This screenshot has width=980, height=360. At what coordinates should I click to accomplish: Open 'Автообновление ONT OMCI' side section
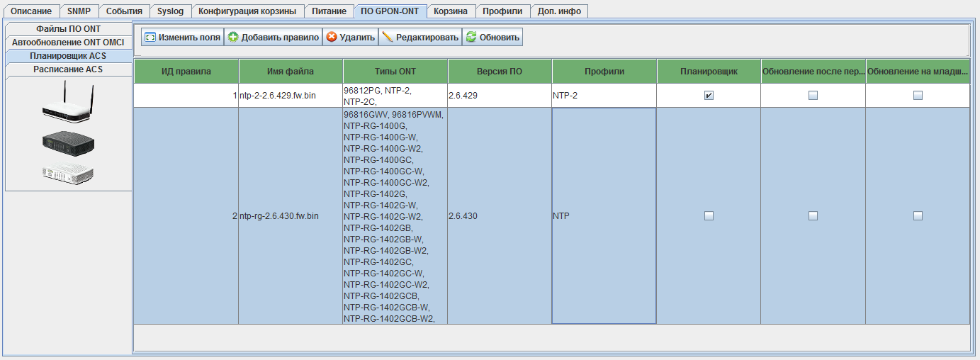[x=68, y=43]
